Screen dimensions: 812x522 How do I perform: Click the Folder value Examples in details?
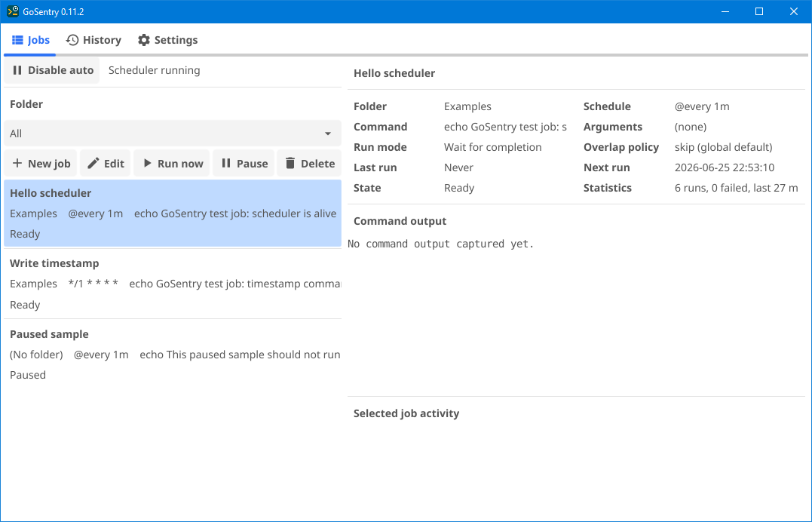point(467,106)
